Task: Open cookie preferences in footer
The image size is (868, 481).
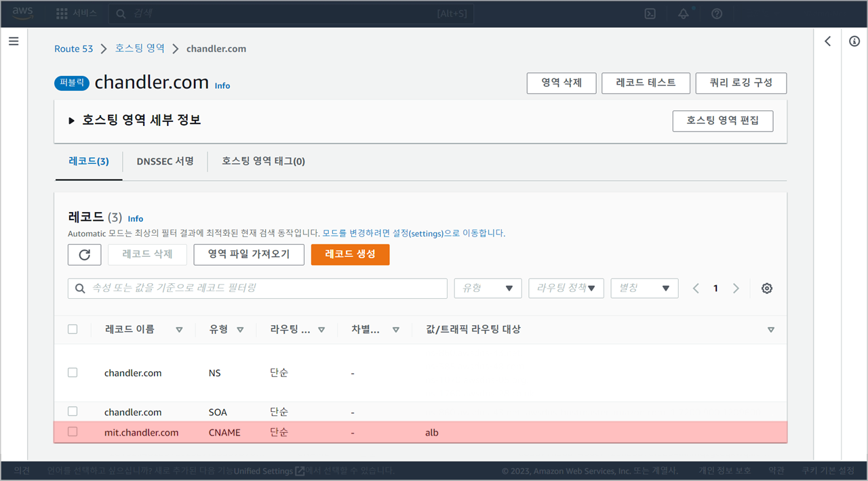Action: point(828,470)
